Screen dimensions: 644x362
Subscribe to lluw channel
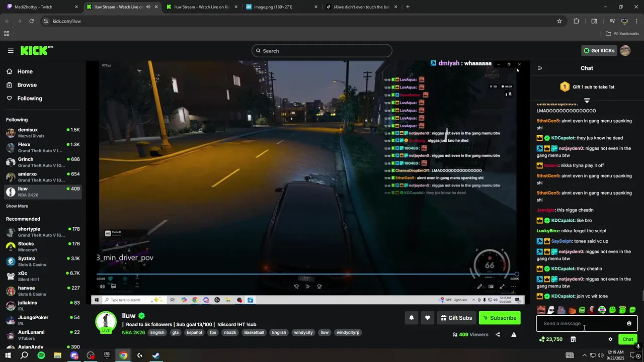tap(500, 318)
